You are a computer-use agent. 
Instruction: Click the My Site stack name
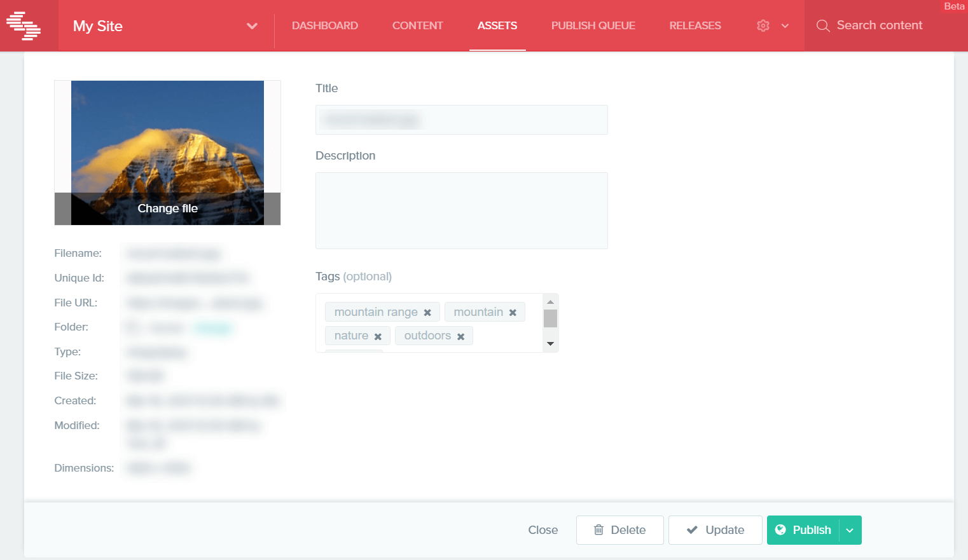click(x=98, y=26)
